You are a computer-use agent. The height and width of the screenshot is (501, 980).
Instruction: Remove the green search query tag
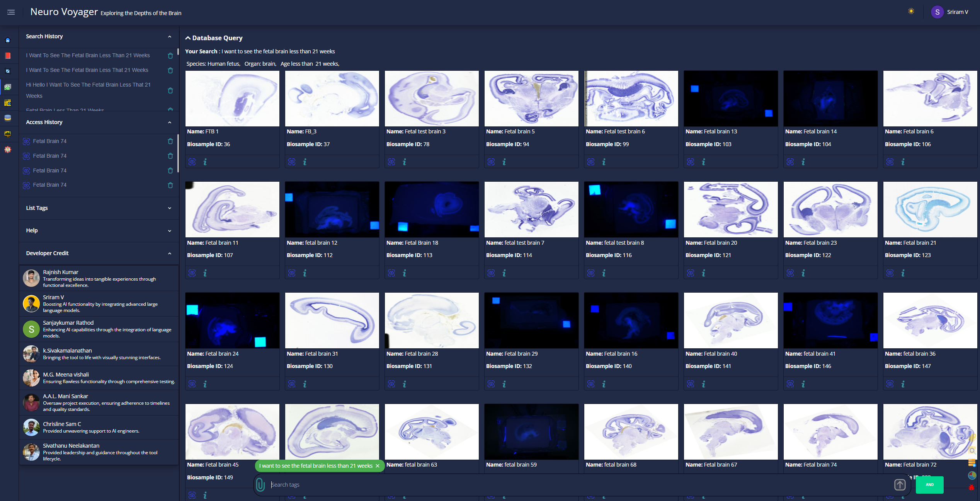[x=378, y=466]
